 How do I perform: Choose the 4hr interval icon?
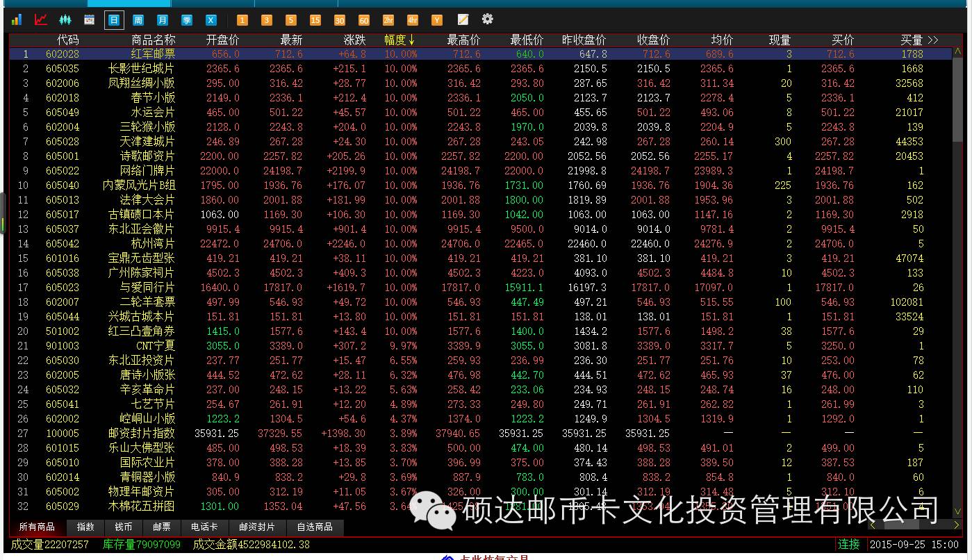click(x=413, y=20)
